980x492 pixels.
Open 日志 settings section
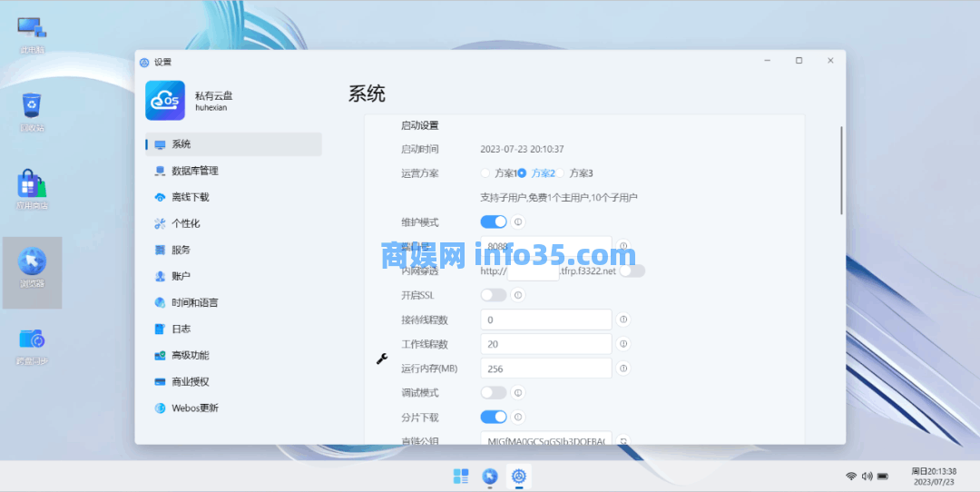click(x=234, y=329)
